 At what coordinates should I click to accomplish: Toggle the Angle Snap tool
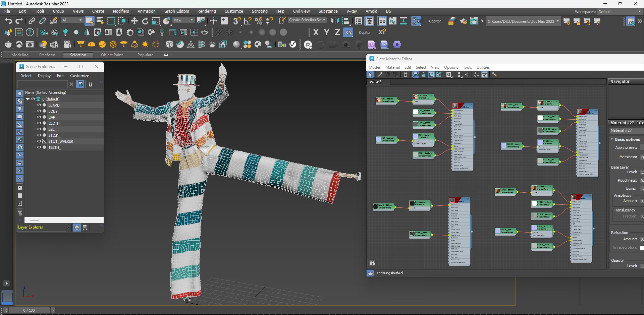pos(248,21)
